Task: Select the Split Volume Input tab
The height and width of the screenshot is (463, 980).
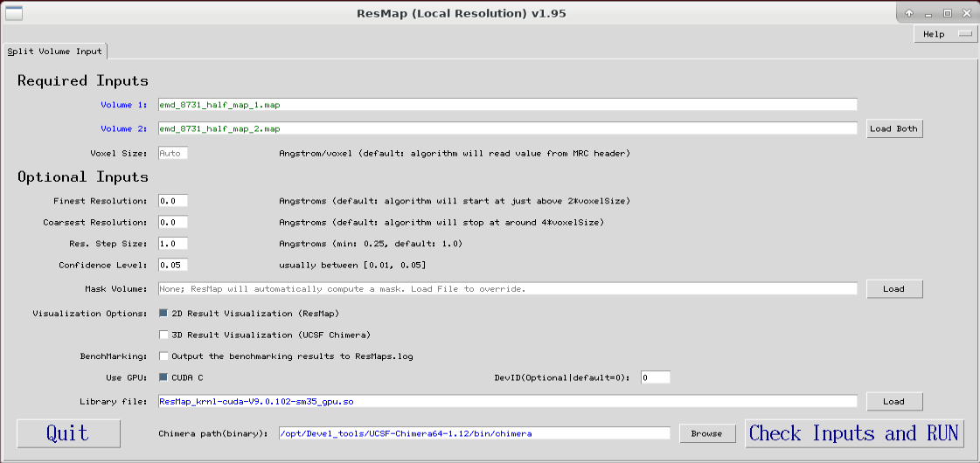Action: tap(55, 52)
